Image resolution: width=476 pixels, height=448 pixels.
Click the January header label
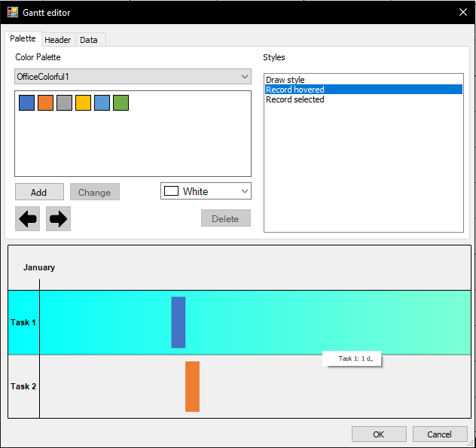(x=39, y=267)
